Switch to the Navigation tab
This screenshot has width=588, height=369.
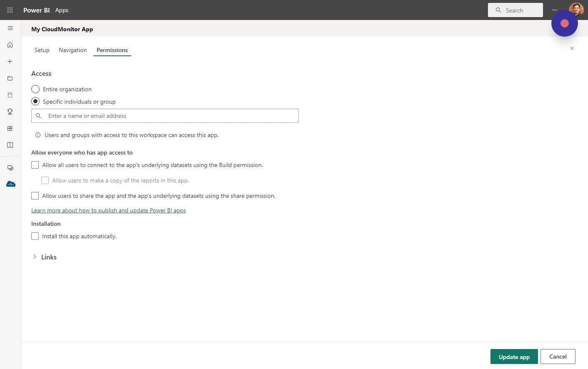tap(73, 50)
